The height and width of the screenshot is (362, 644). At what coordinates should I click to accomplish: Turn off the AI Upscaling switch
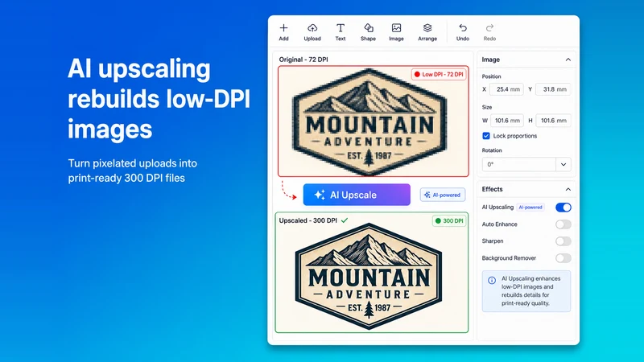point(563,208)
